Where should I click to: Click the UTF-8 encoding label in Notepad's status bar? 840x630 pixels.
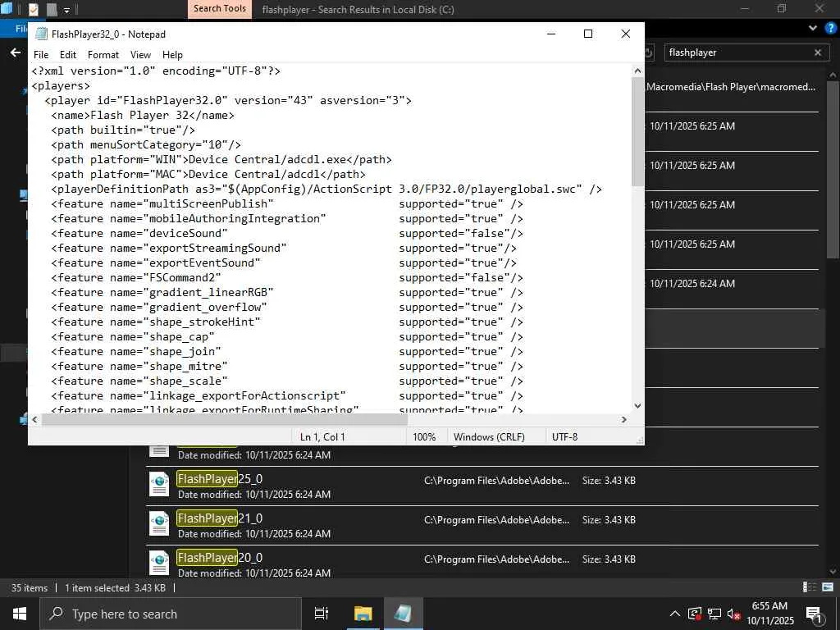click(x=564, y=436)
